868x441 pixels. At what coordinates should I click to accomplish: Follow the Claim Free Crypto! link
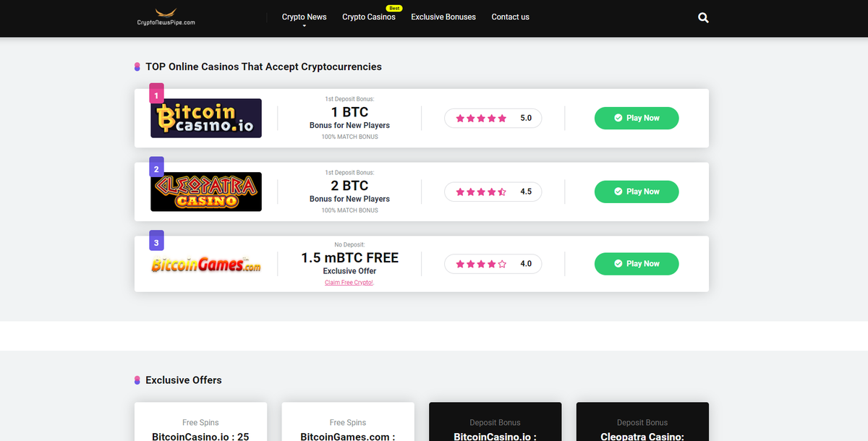click(x=349, y=283)
